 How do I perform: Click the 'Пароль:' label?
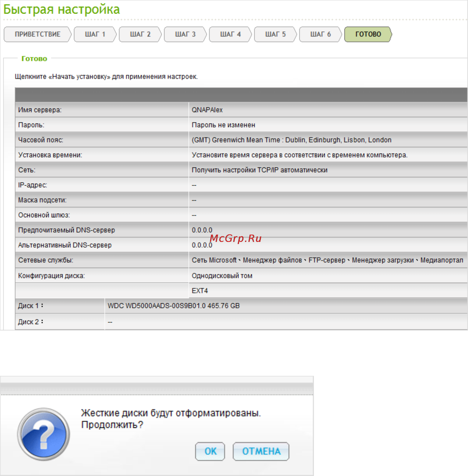(x=31, y=125)
